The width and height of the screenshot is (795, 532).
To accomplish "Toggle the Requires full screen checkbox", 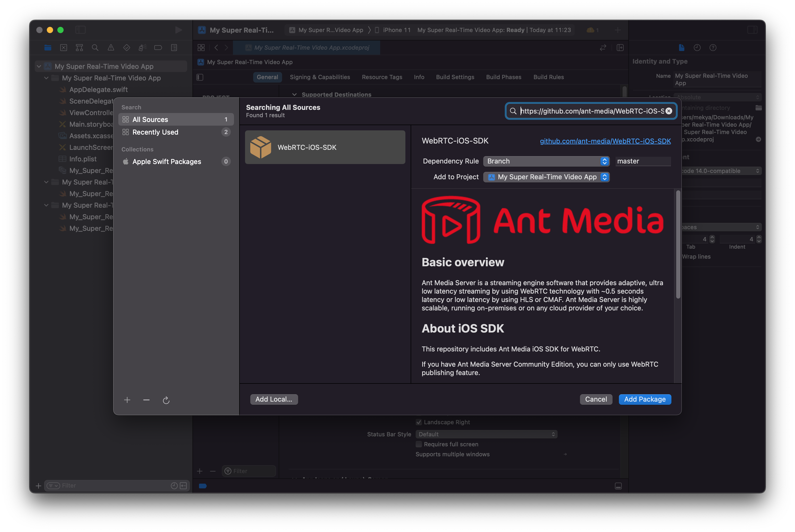I will [419, 444].
